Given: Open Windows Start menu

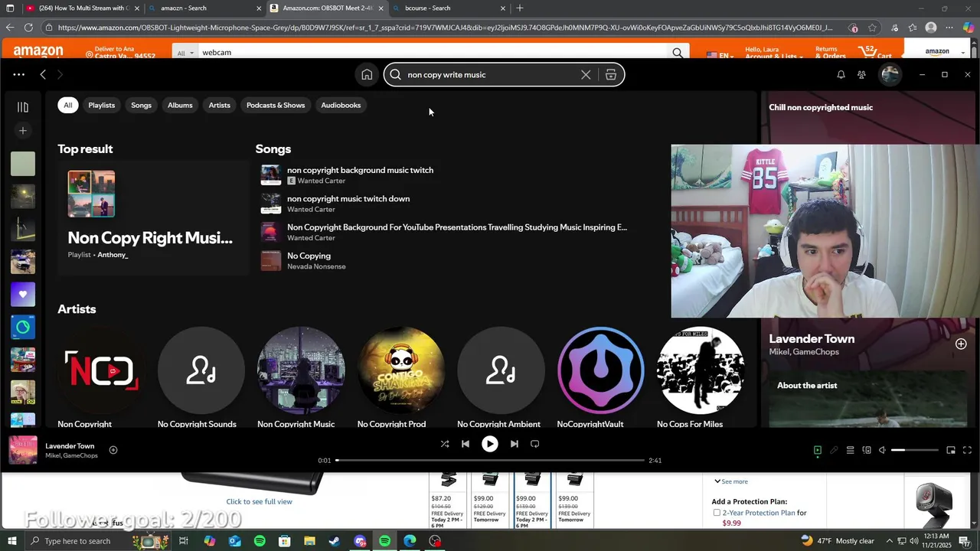Looking at the screenshot, I should pos(11,541).
